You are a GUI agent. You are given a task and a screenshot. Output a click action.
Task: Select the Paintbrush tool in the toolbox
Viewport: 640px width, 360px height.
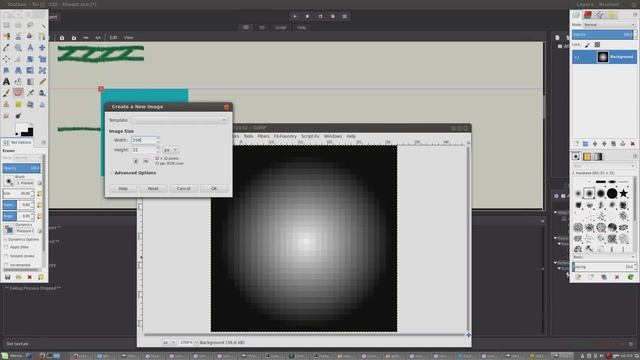(6, 93)
